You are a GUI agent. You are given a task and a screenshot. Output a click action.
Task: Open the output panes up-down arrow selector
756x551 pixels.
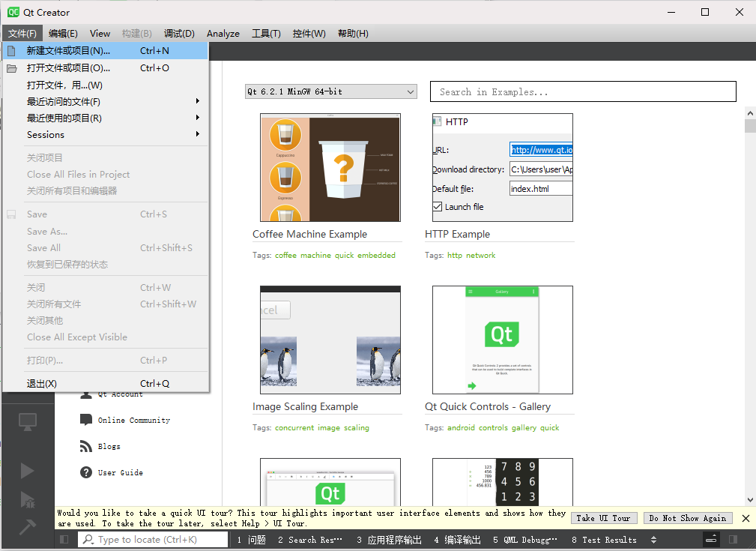coord(654,540)
